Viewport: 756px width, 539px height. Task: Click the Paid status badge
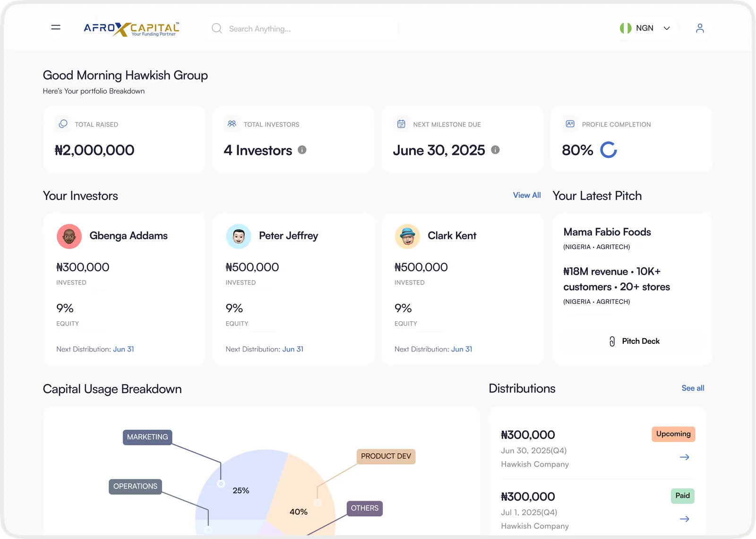coord(683,496)
